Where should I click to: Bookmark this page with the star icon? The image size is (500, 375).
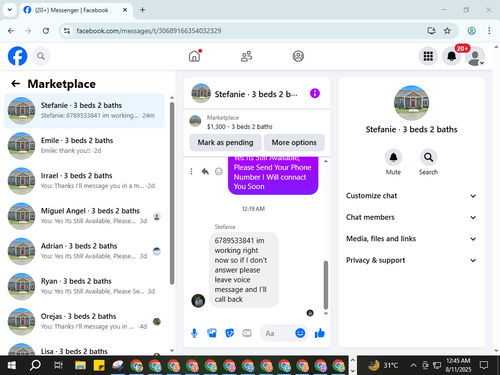coord(447,31)
